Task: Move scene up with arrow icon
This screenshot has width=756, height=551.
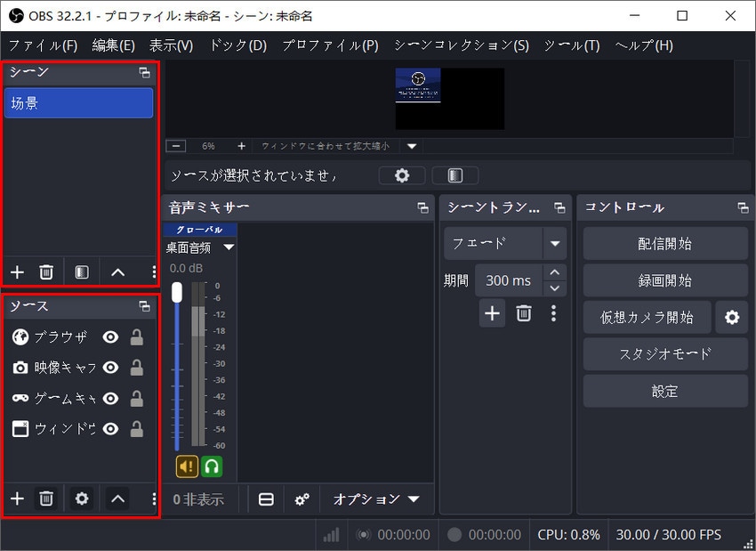Action: pyautogui.click(x=117, y=272)
